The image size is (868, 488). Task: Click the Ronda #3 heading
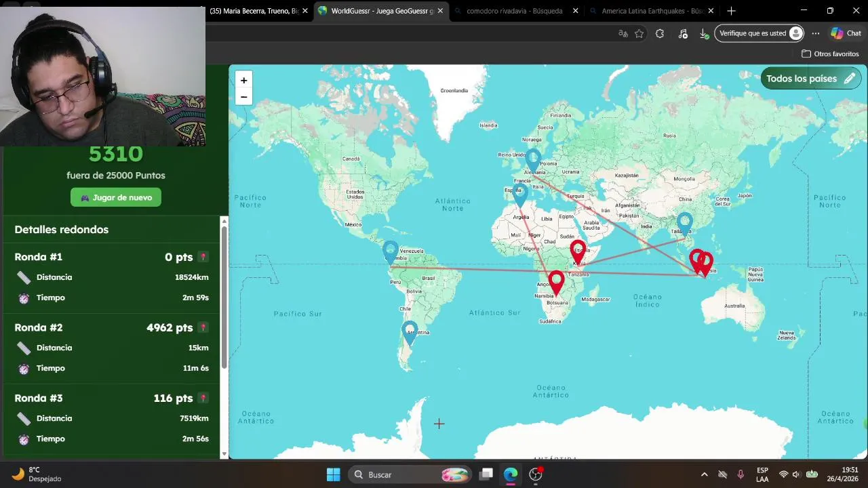click(39, 398)
